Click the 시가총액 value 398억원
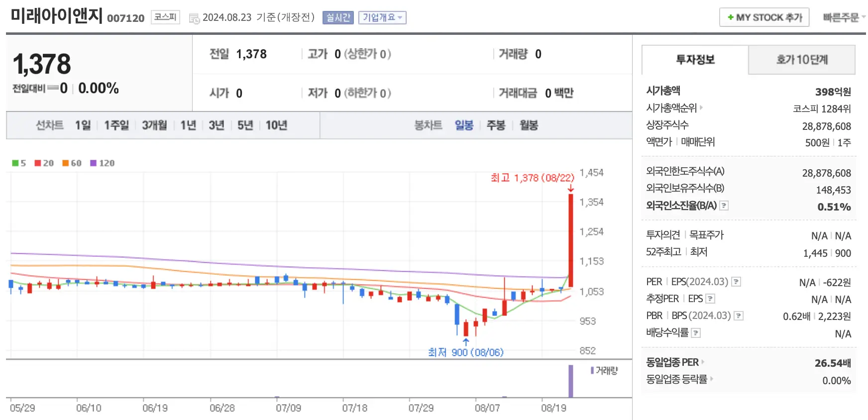The image size is (868, 420). tap(833, 92)
